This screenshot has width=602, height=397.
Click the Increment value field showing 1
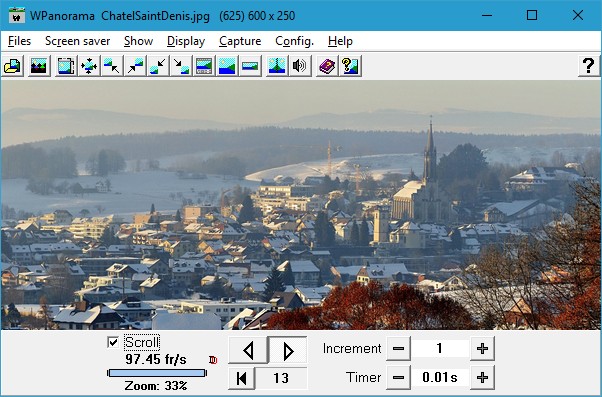[440, 349]
